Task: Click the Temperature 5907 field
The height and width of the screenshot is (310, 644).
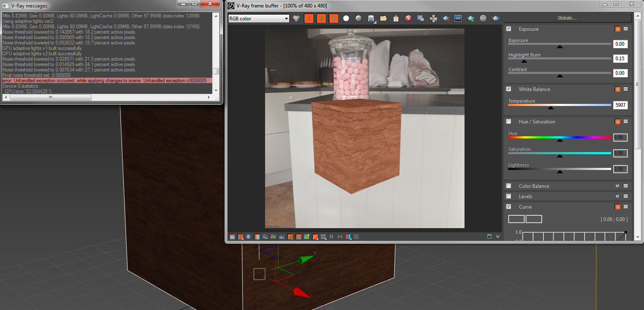Action: click(620, 105)
